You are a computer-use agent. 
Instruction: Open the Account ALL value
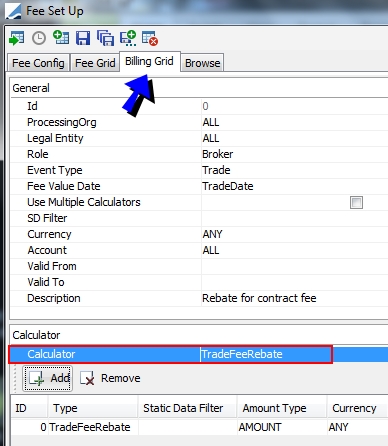295,250
